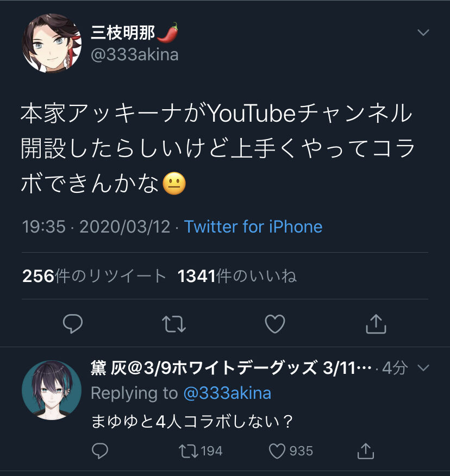
Task: Tap the reply text まゆゆと4人コラボしない？
Action: 192,422
